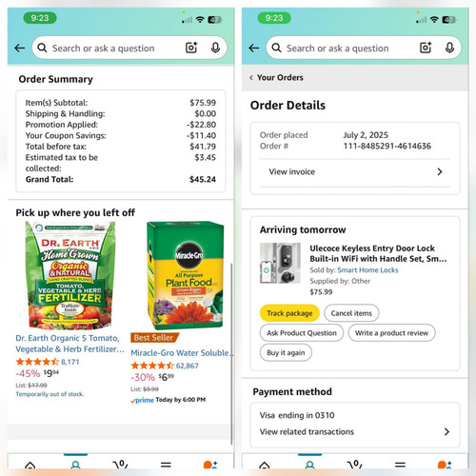
Task: Expand View related transactions chevron
Action: coord(446,431)
